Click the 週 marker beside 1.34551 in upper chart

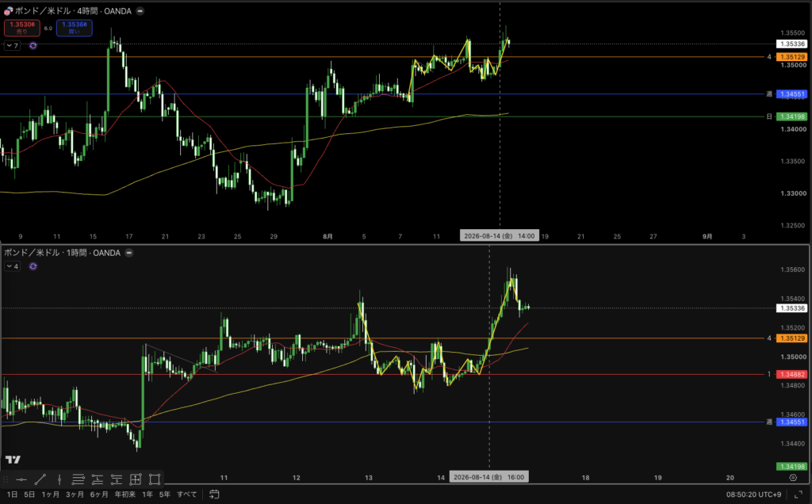click(769, 94)
